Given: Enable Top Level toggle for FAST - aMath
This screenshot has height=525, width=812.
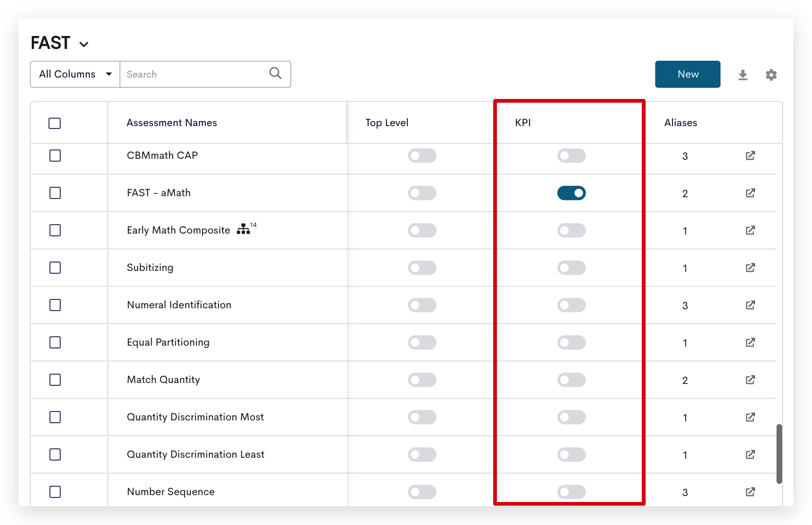Looking at the screenshot, I should tap(422, 193).
